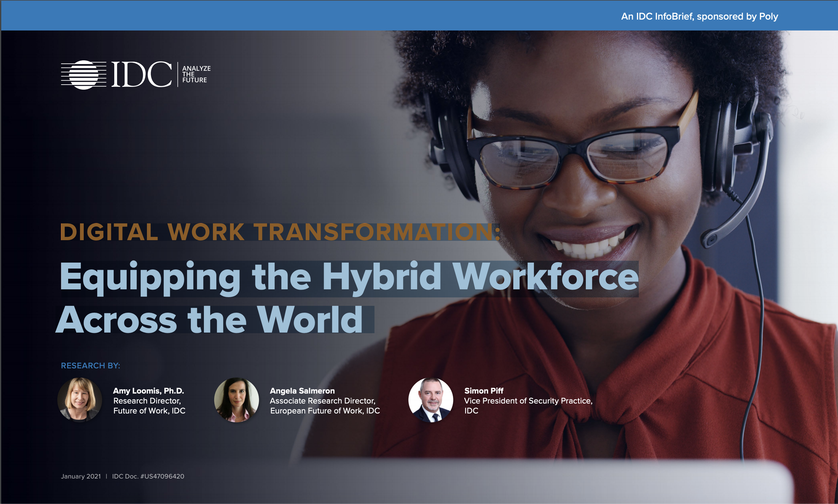Image resolution: width=838 pixels, height=504 pixels.
Task: Click the IDC wordmark text
Action: tap(141, 75)
